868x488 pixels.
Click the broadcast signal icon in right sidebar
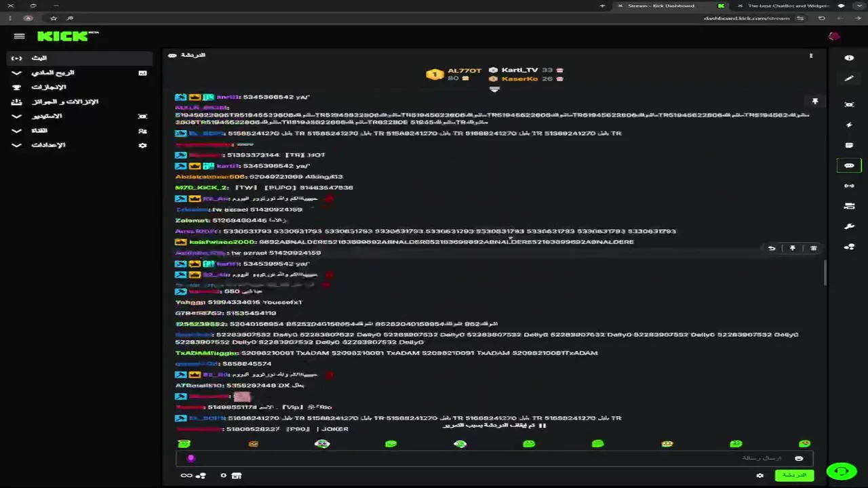849,186
